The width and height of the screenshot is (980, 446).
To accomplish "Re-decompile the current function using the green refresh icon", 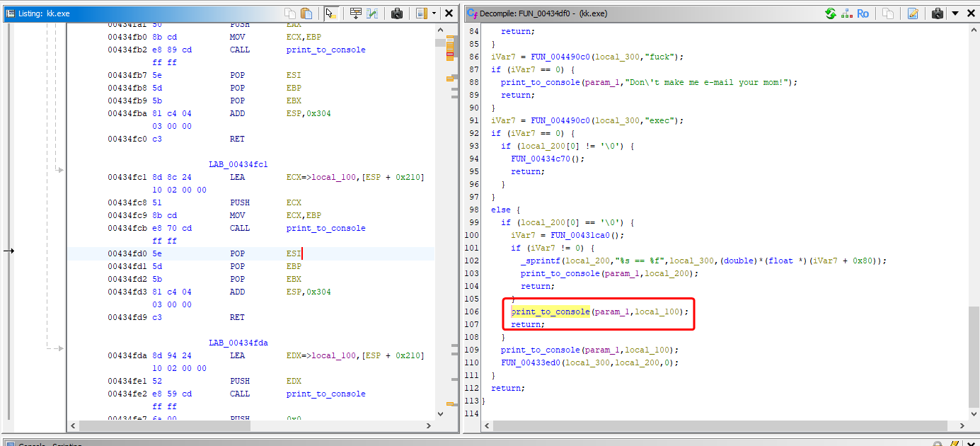I will pos(830,13).
